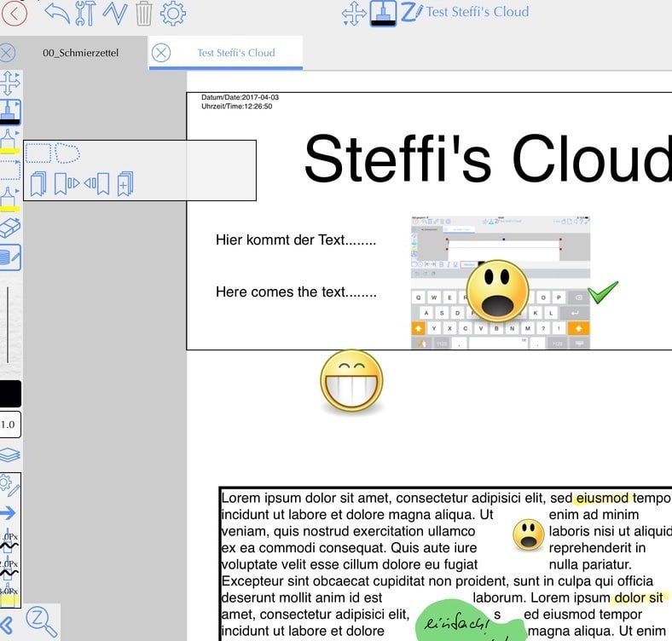
Task: Open settings with the top gear icon
Action: pos(173,13)
